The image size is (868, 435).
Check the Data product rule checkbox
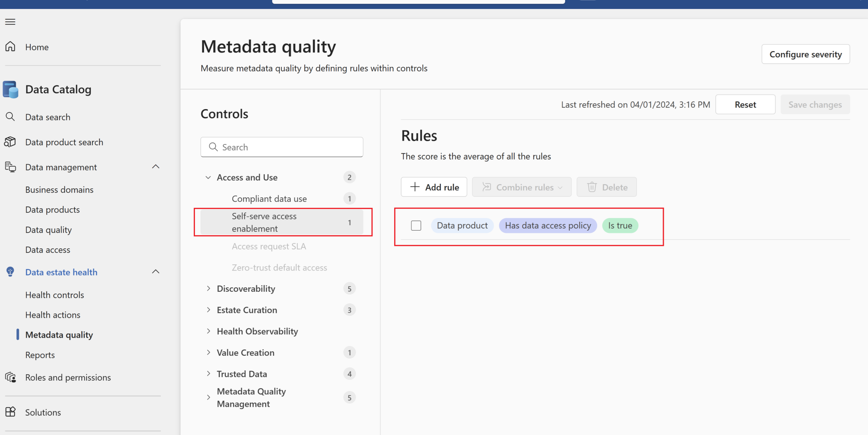point(416,225)
